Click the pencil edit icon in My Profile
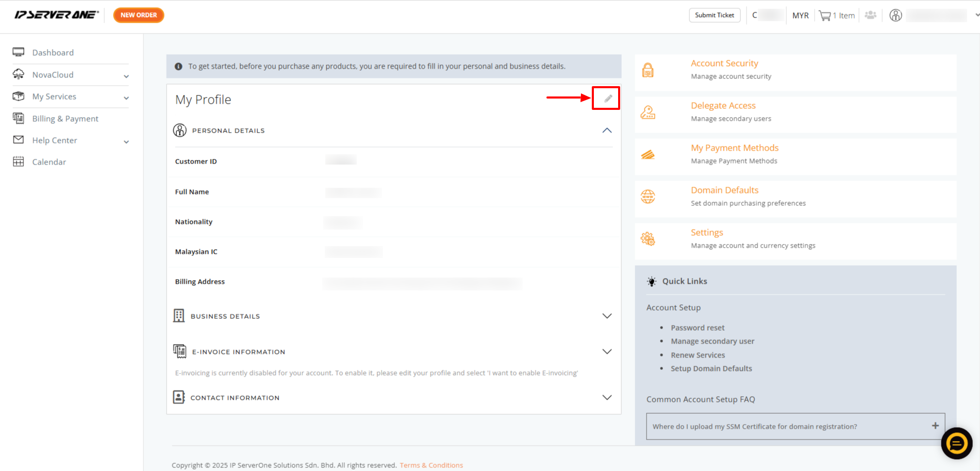 coord(608,99)
